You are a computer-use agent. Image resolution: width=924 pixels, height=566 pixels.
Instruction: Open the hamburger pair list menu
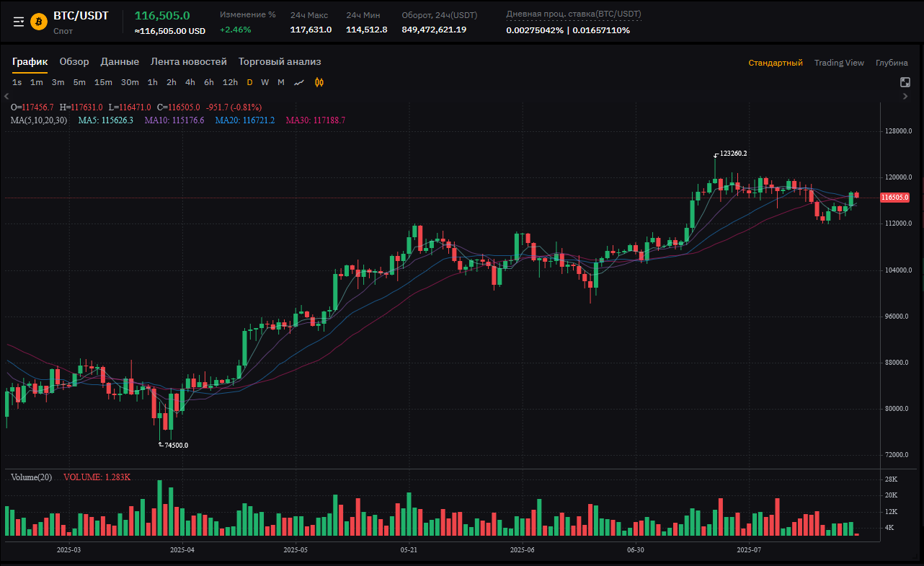19,22
